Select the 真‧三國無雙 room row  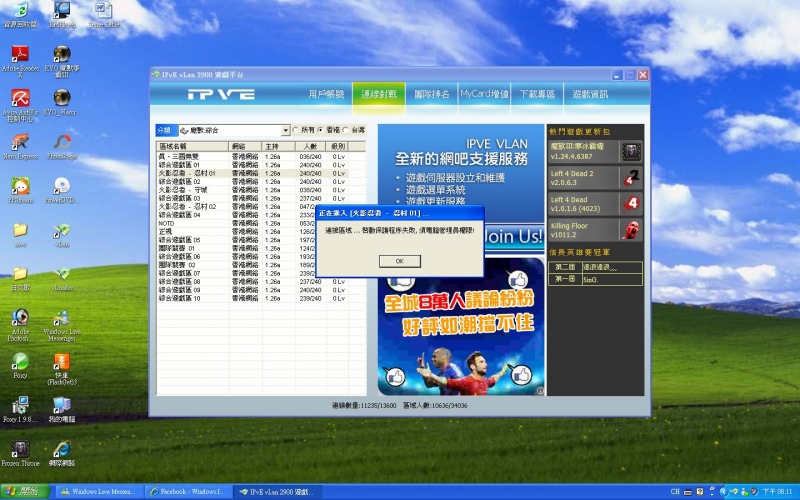[x=261, y=157]
